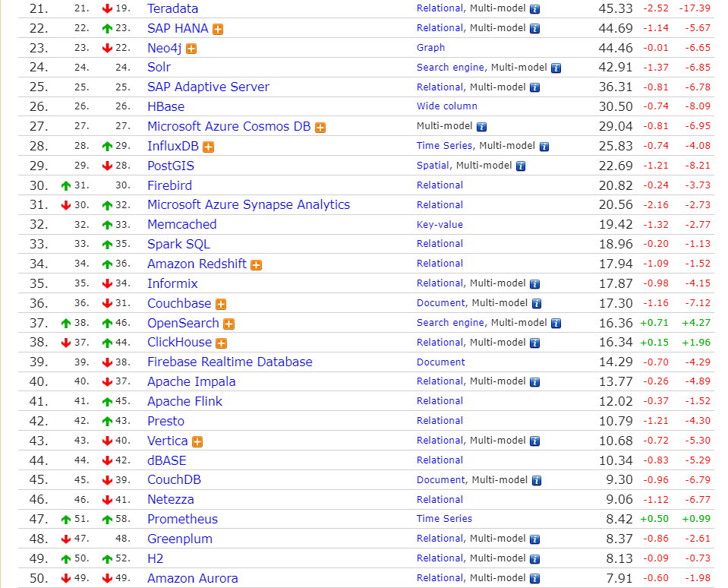This screenshot has height=588, width=728.
Task: Visit the HBase link
Action: click(x=165, y=107)
